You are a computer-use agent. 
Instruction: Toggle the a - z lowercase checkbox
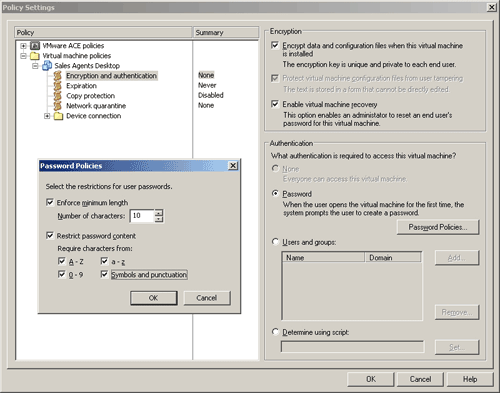pos(104,261)
